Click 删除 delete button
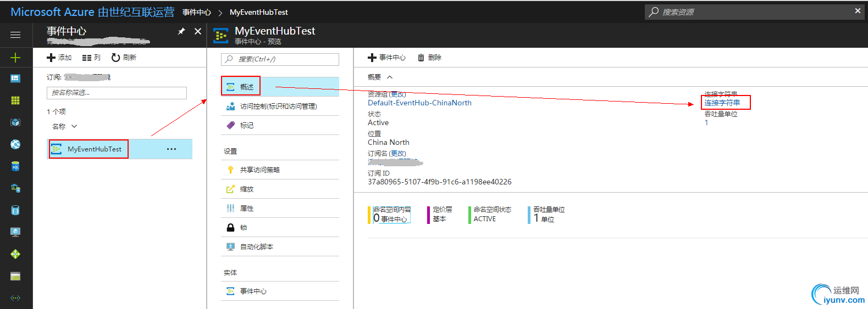This screenshot has height=309, width=868. [429, 58]
